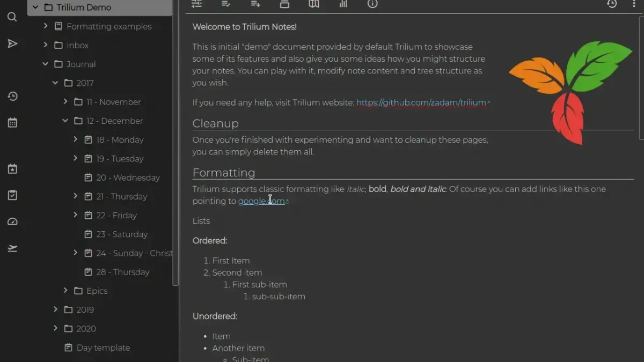Viewport: 644px width, 362px height.
Task: Collapse the 2017 tree node
Action: tap(55, 83)
